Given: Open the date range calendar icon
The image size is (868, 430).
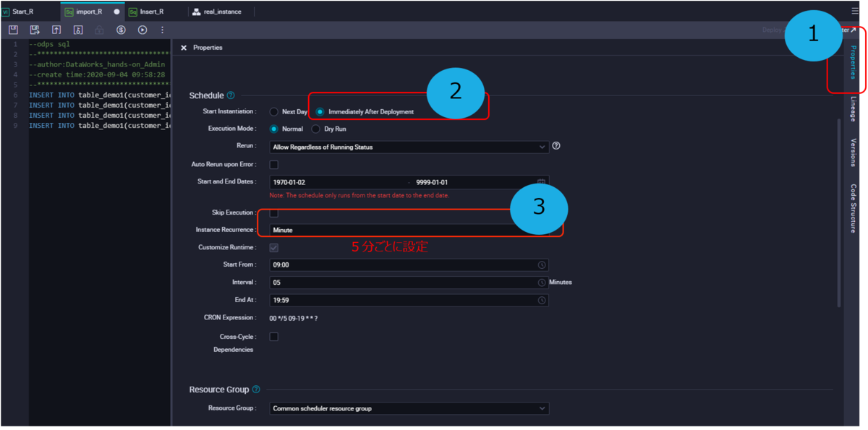Looking at the screenshot, I should (x=541, y=182).
